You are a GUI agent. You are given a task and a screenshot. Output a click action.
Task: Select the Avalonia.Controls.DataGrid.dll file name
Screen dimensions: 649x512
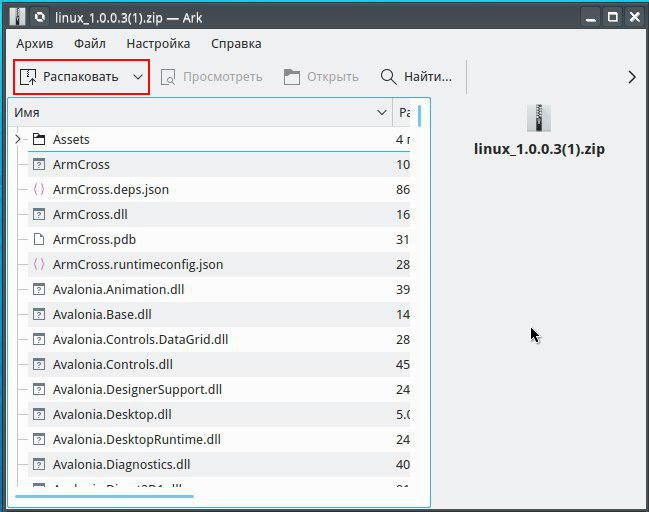pos(140,339)
